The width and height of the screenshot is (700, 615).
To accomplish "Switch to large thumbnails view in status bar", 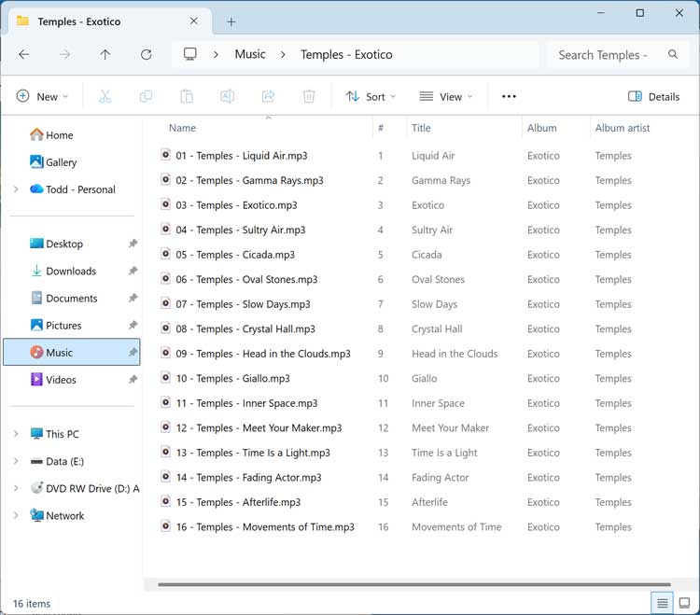I will (x=684, y=603).
